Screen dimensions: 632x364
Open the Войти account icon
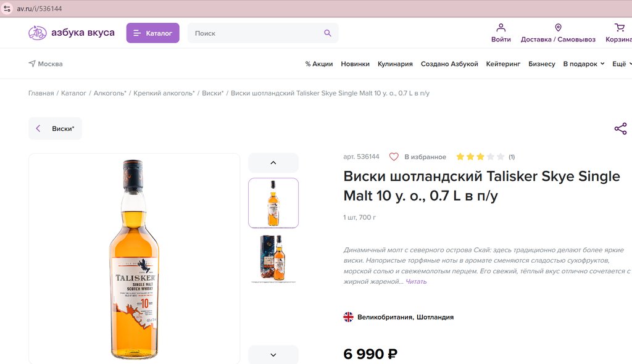tap(501, 27)
